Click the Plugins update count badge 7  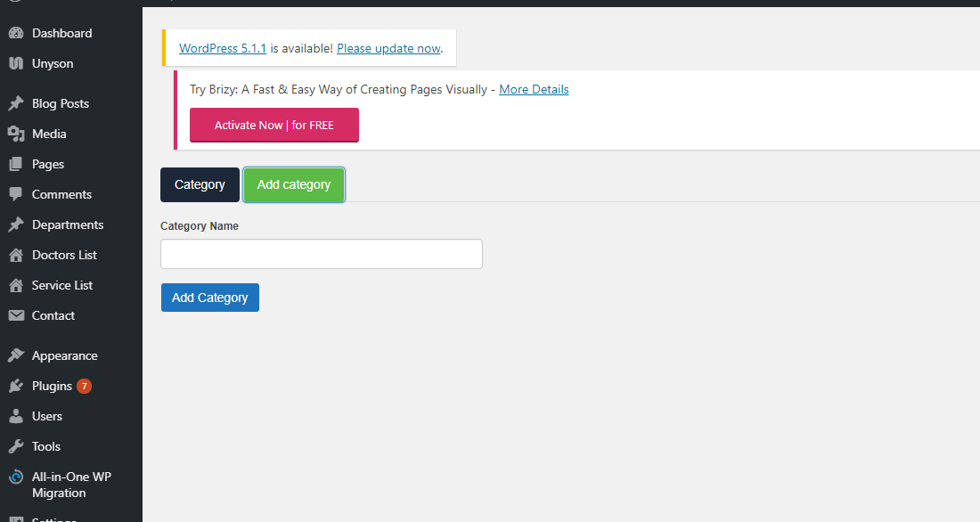(85, 387)
